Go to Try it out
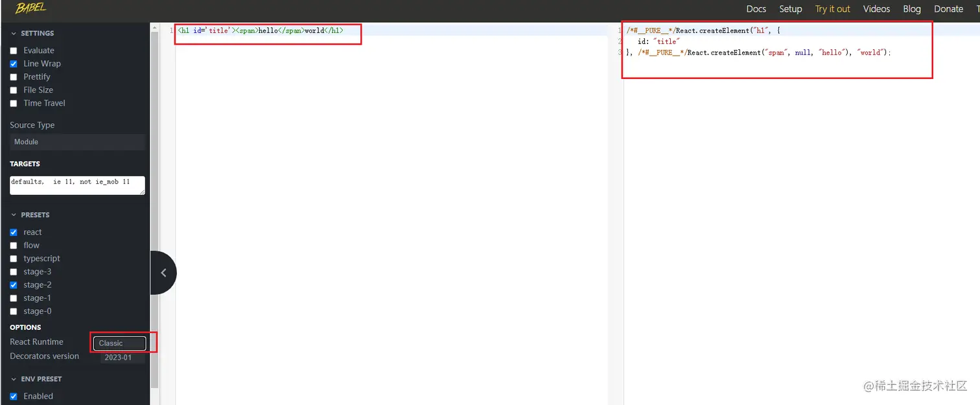 [x=832, y=9]
